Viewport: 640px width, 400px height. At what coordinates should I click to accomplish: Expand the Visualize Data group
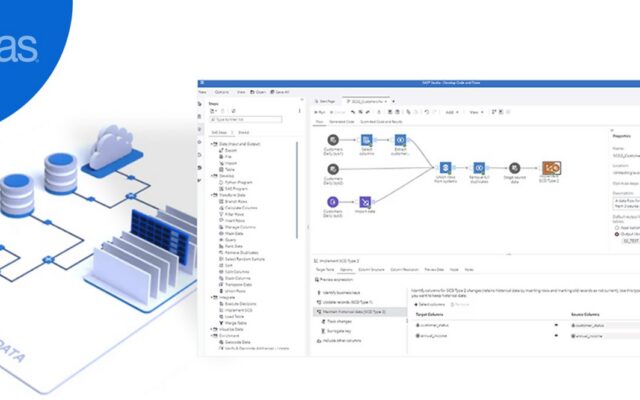point(212,329)
